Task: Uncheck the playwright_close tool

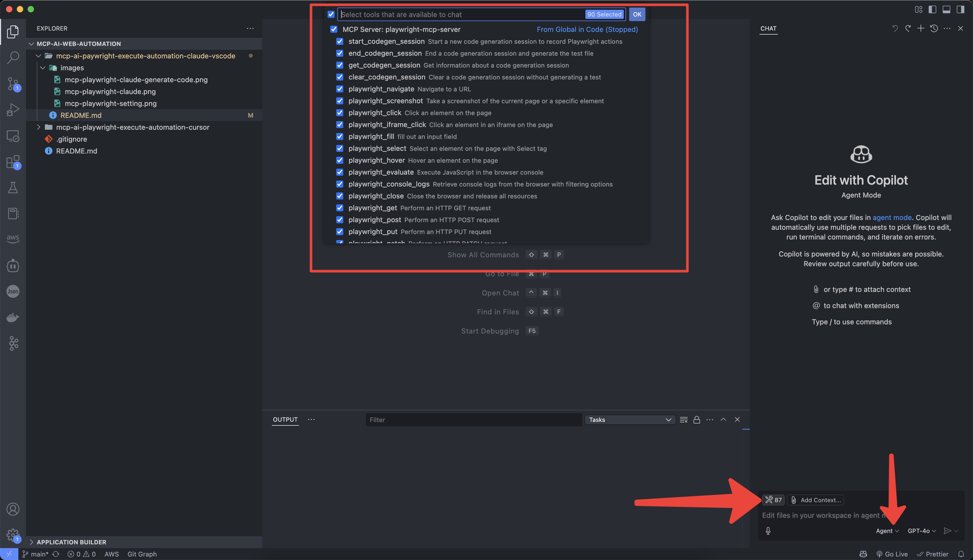Action: [339, 196]
